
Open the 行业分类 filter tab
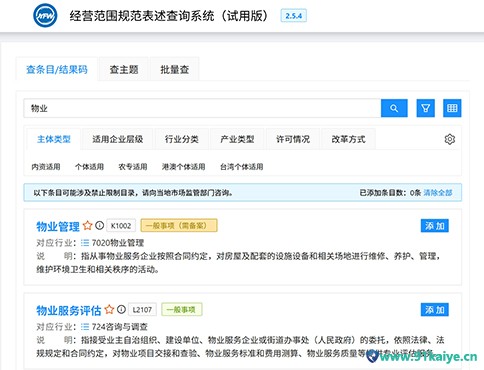[182, 139]
